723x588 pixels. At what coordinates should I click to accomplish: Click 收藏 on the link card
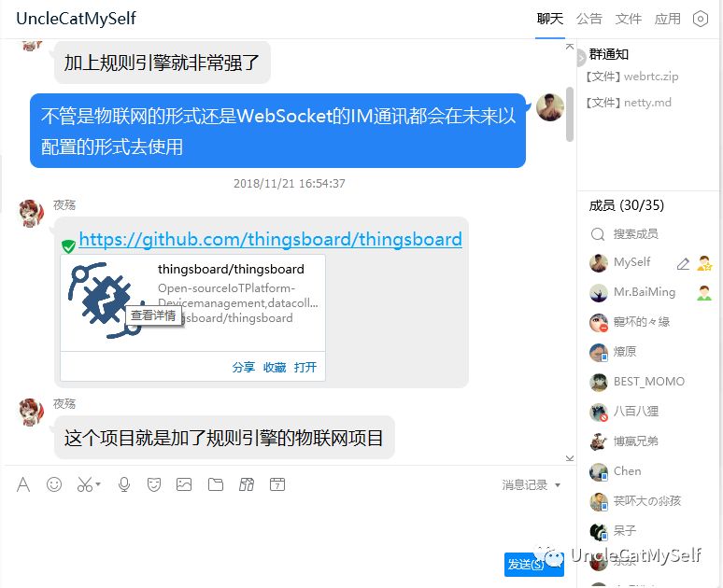tap(275, 368)
